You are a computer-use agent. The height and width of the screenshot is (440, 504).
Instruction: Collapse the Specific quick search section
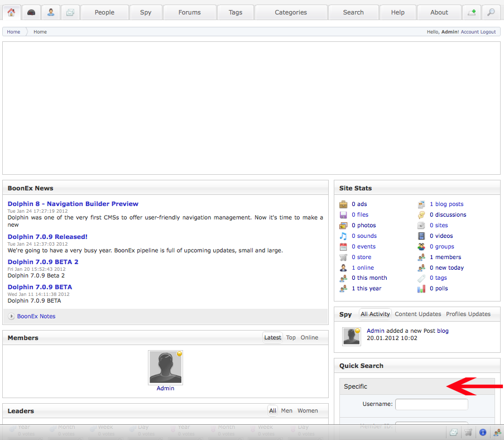tap(356, 386)
